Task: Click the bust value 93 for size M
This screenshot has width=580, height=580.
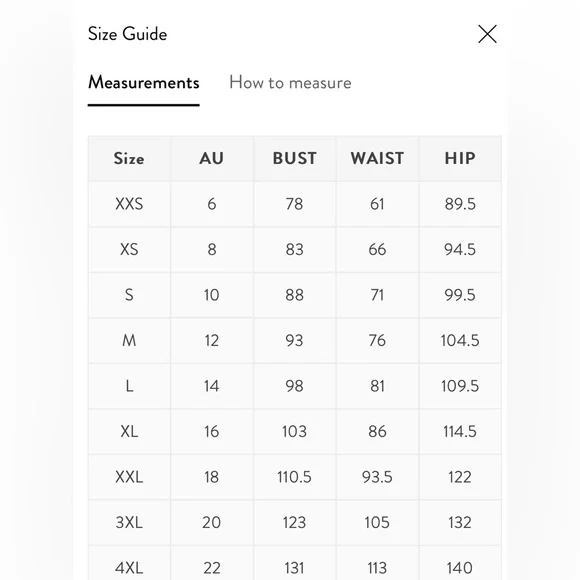Action: click(x=294, y=341)
